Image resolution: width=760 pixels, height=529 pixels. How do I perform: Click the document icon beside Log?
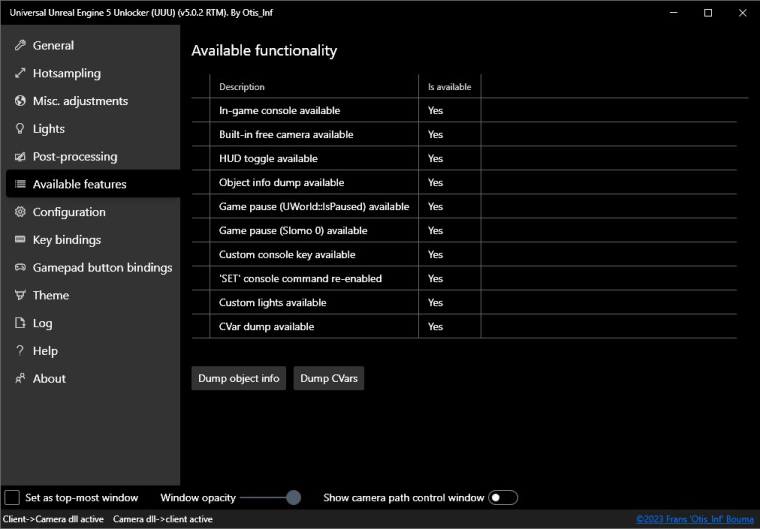pos(20,323)
